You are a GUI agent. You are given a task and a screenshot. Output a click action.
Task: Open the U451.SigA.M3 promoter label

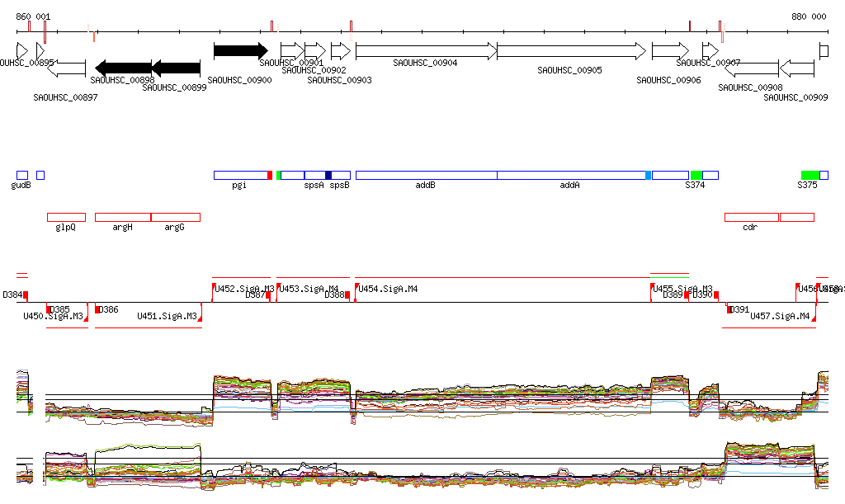167,316
